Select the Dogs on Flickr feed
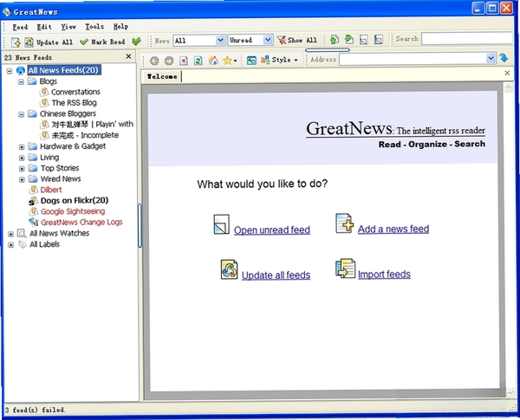 (75, 201)
